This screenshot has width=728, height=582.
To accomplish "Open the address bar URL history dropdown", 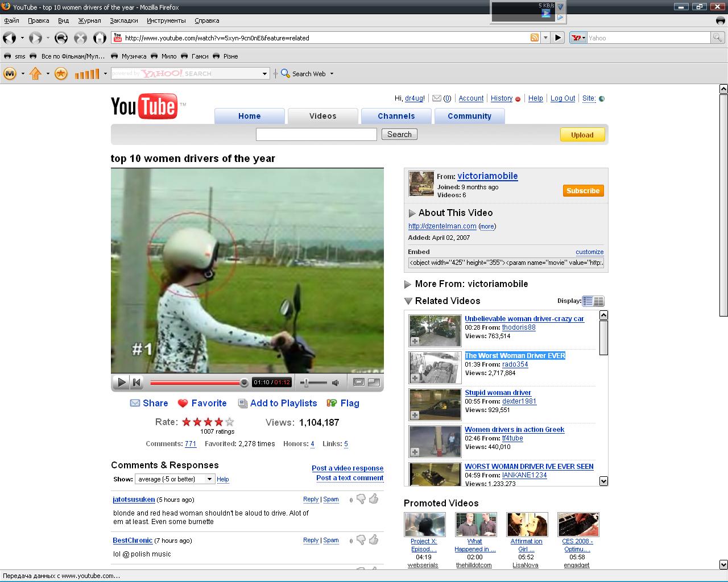I will [x=545, y=38].
